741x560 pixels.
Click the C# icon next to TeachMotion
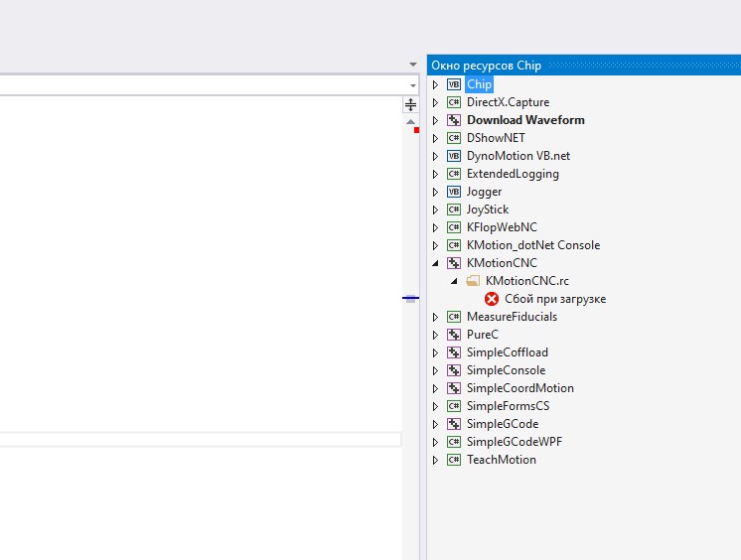tap(454, 460)
